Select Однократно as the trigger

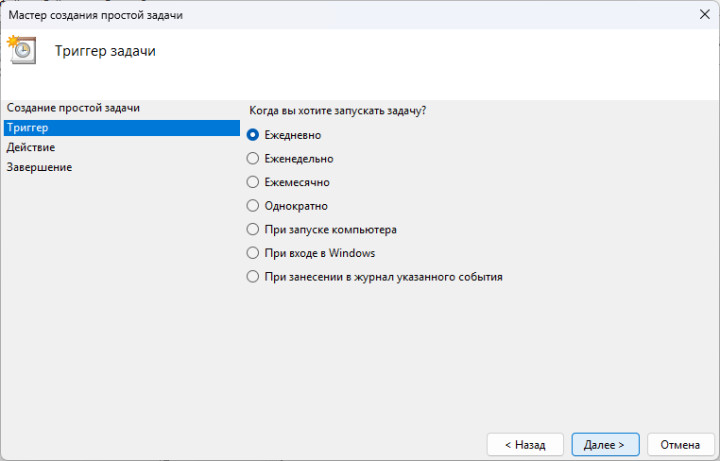tap(253, 205)
